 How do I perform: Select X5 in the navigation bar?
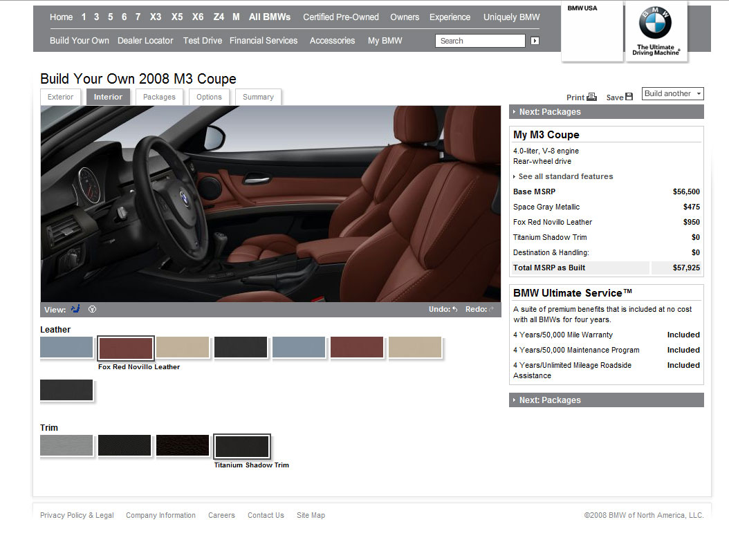[176, 17]
